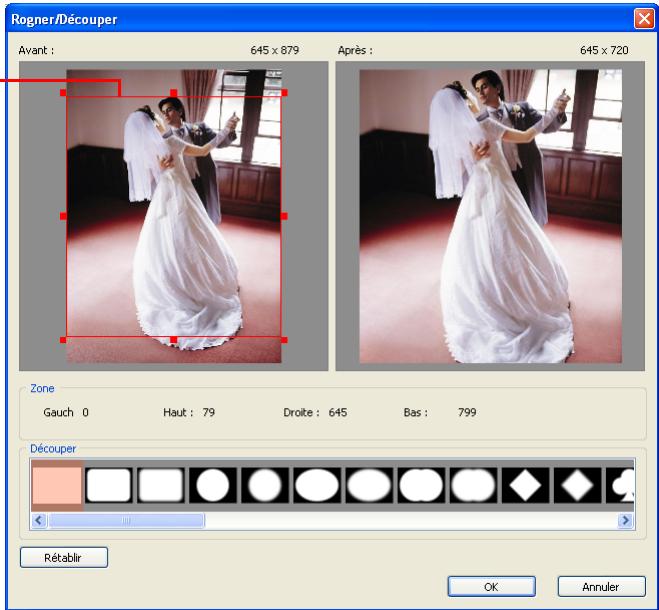Screen dimensions: 659x610
Task: Click the bottom-middle crop handle
Action: pos(174,340)
